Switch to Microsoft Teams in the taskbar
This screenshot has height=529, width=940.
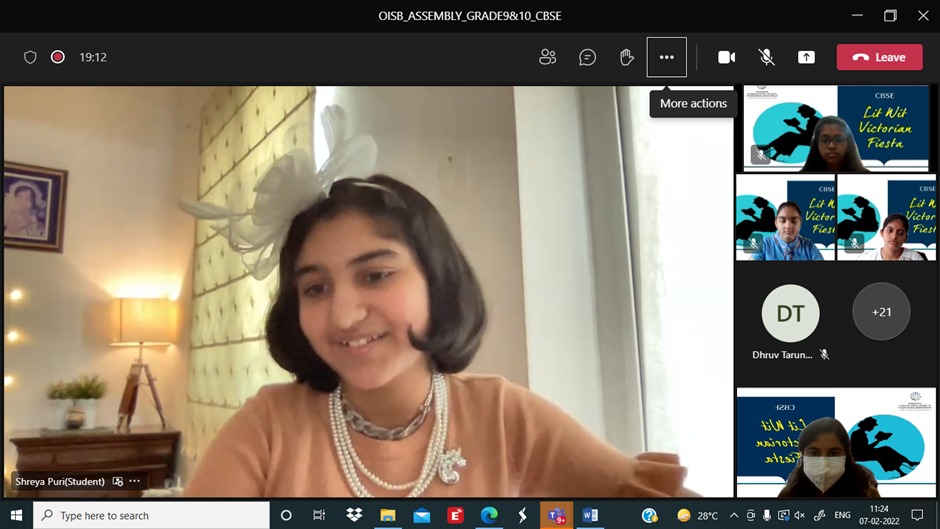click(556, 515)
